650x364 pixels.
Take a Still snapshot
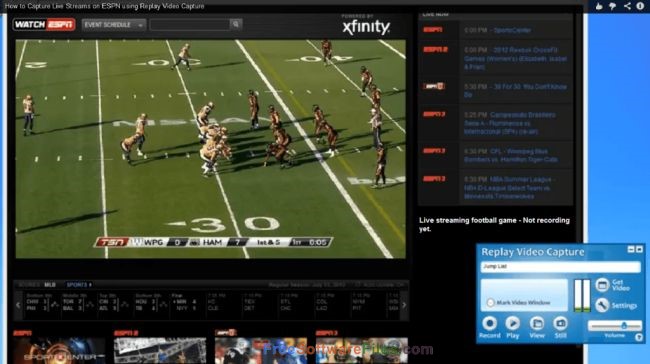tap(560, 323)
